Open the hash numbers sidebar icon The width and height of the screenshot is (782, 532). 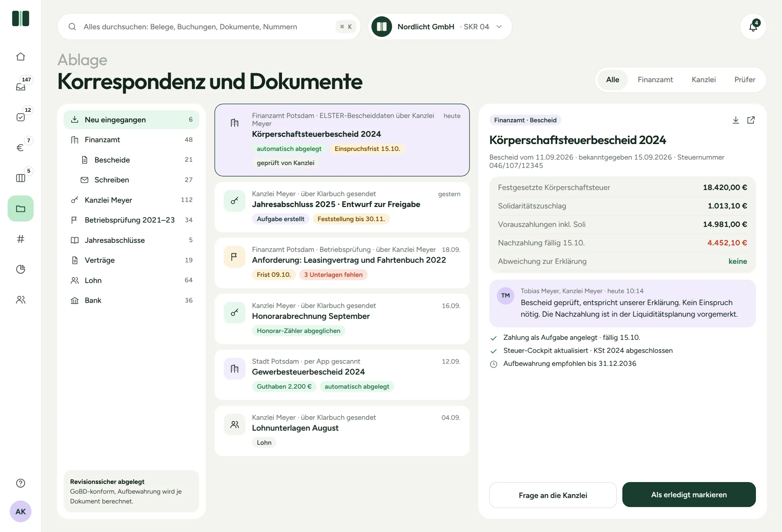coord(21,239)
